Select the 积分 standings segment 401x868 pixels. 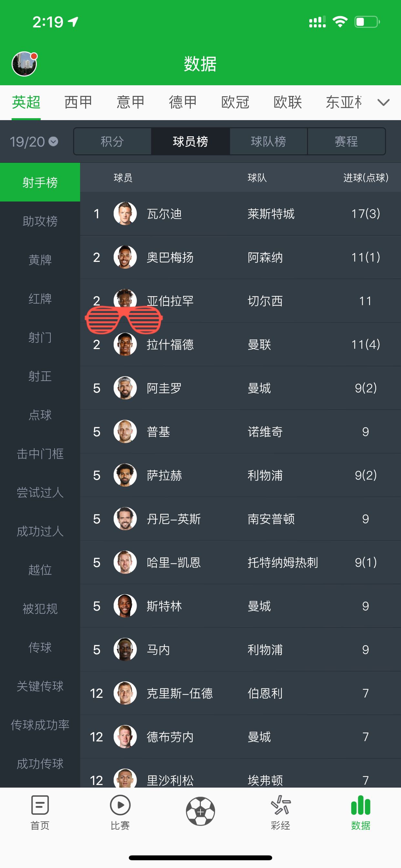[x=112, y=141]
